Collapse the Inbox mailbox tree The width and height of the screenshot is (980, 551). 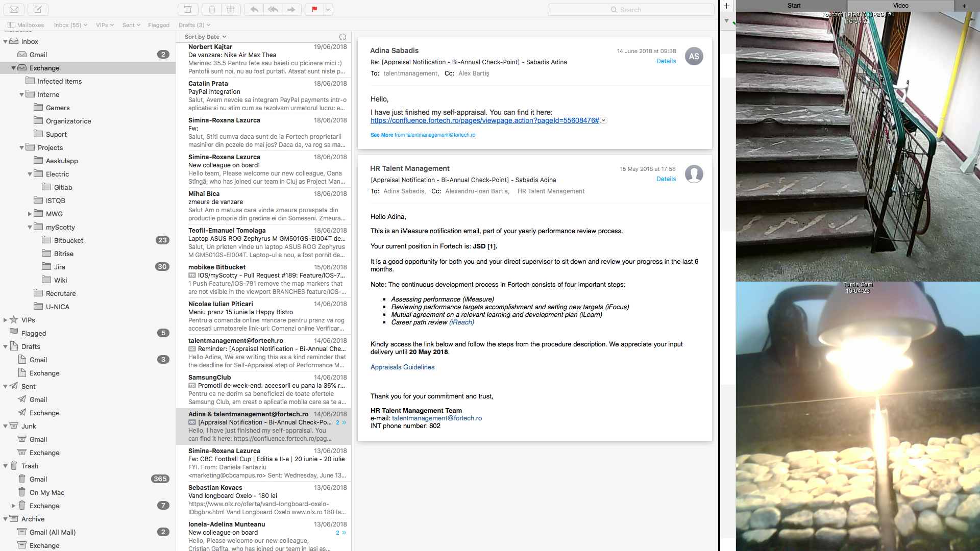coord(6,42)
